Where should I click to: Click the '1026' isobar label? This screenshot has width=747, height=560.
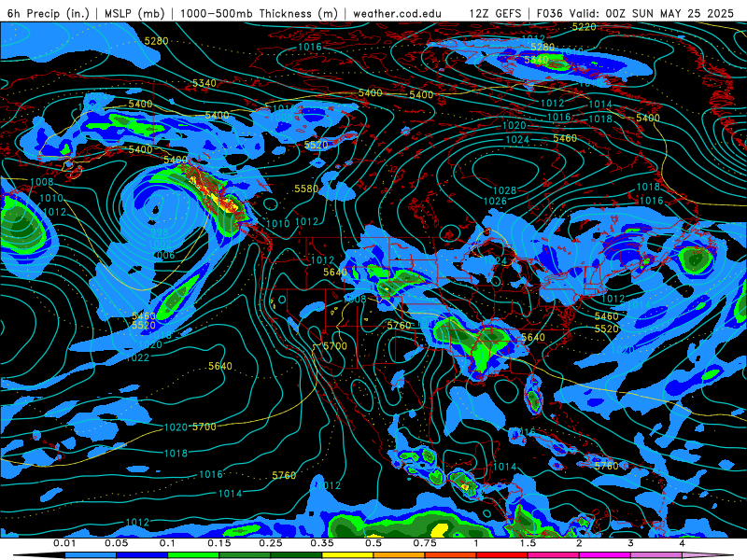click(x=495, y=202)
